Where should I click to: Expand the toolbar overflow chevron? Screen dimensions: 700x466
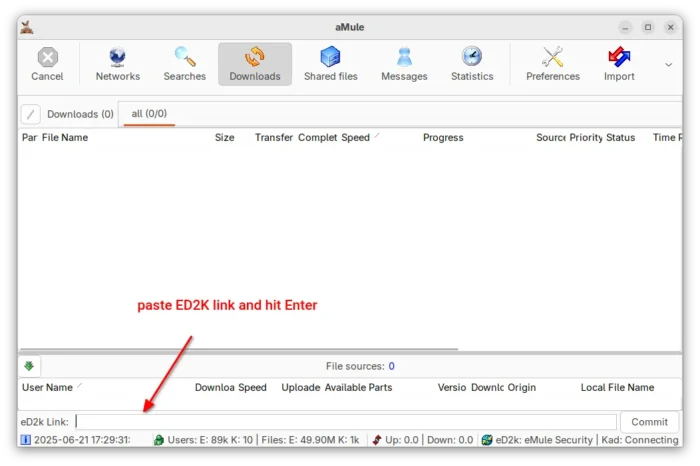(668, 65)
